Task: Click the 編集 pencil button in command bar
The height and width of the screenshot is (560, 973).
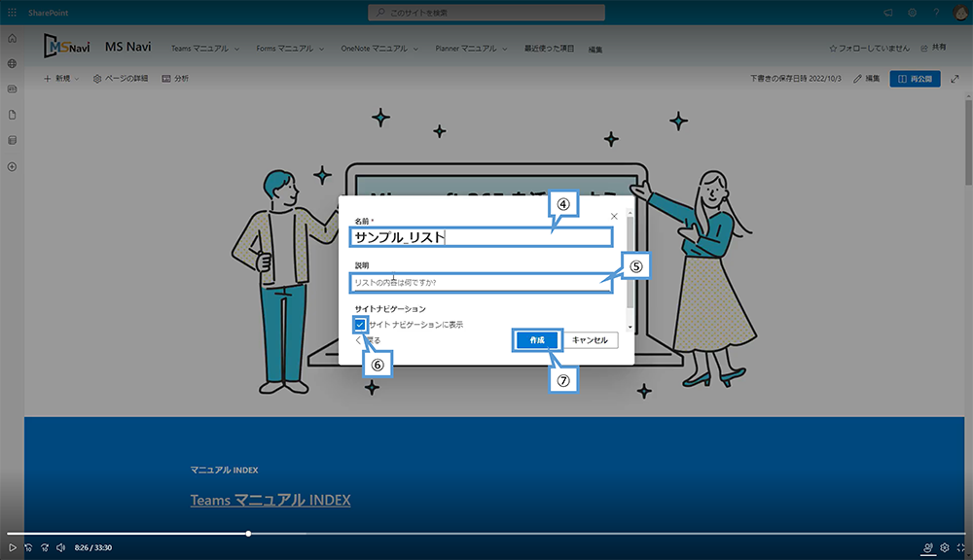Action: pyautogui.click(x=867, y=79)
